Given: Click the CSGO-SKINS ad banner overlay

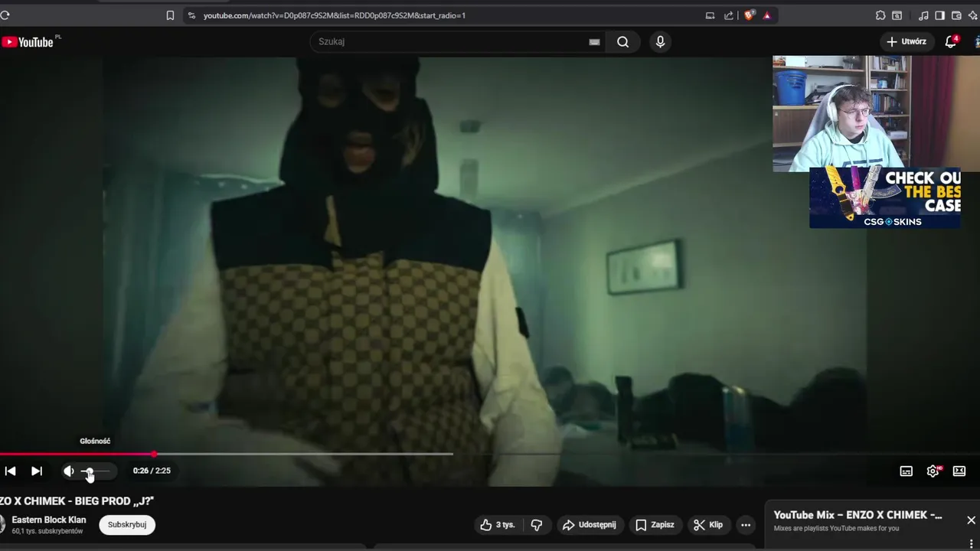Looking at the screenshot, I should coord(884,197).
